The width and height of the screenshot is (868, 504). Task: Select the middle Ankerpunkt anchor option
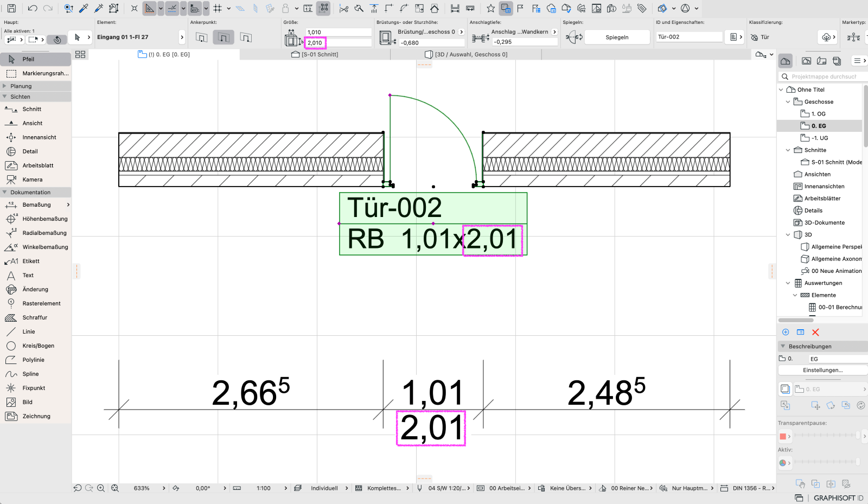pyautogui.click(x=224, y=37)
